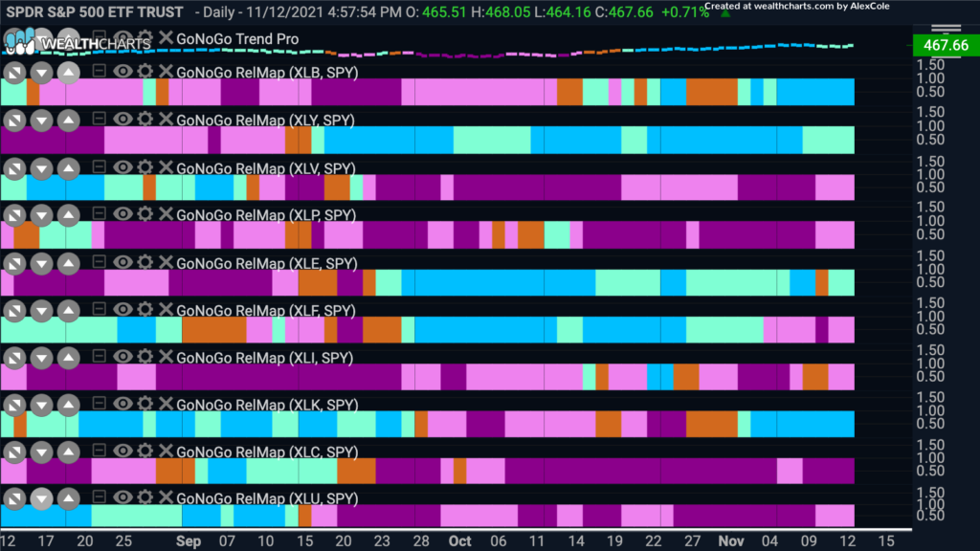
Task: Move the XLY RelMap pane down
Action: (x=42, y=121)
